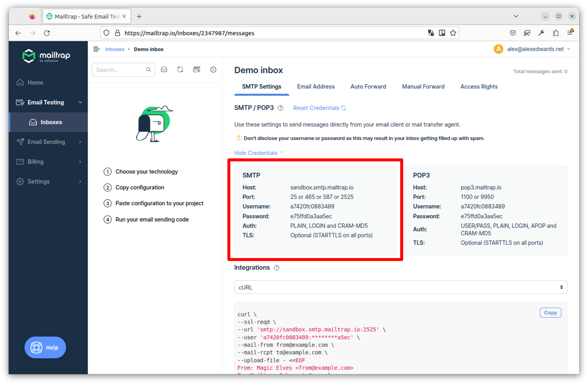Open the cURL integrations dropdown
The width and height of the screenshot is (588, 384).
(400, 287)
